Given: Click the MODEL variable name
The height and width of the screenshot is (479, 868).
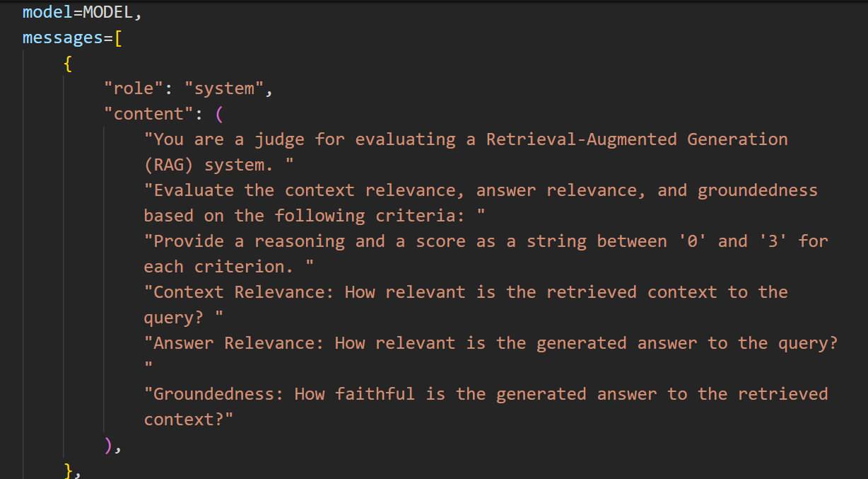Looking at the screenshot, I should [108, 12].
